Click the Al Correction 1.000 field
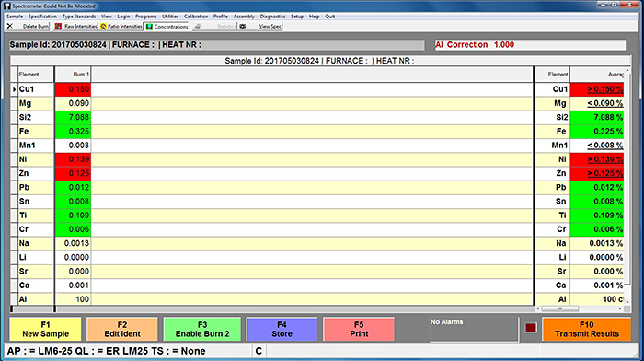 point(530,45)
